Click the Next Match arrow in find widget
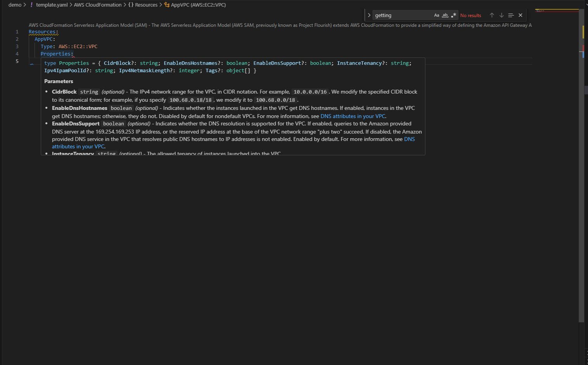 tap(501, 15)
